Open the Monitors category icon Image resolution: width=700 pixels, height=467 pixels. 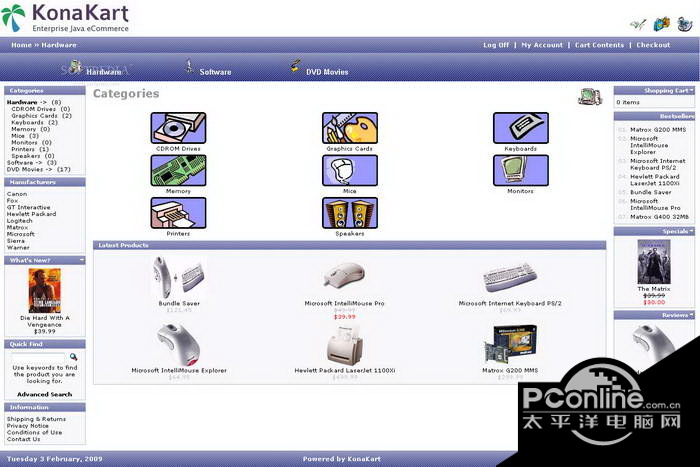[521, 170]
